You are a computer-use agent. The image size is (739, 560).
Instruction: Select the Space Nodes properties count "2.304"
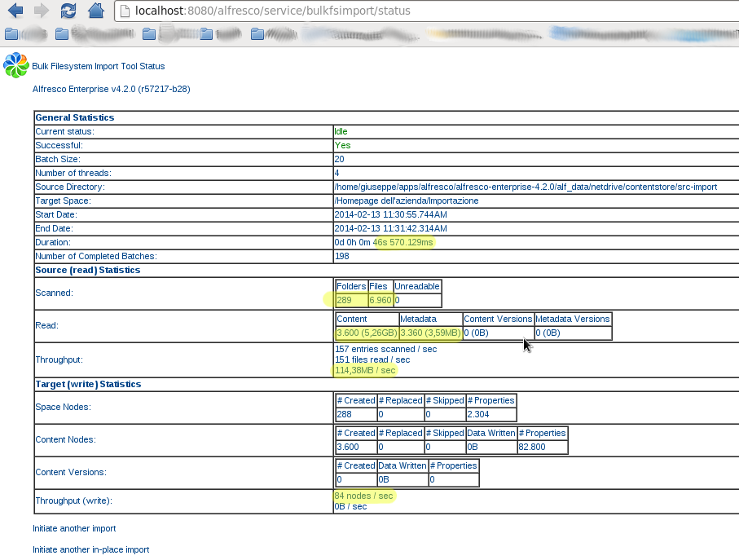(478, 414)
